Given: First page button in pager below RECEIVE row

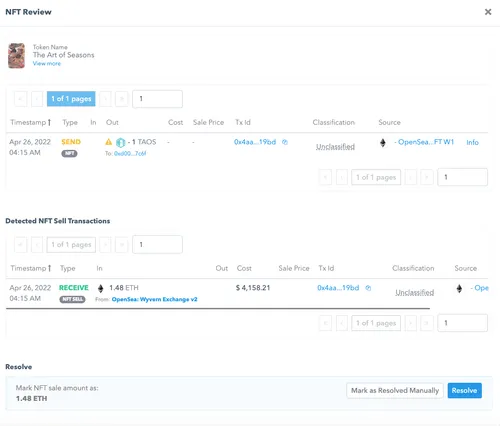Looking at the screenshot, I should pos(325,323).
